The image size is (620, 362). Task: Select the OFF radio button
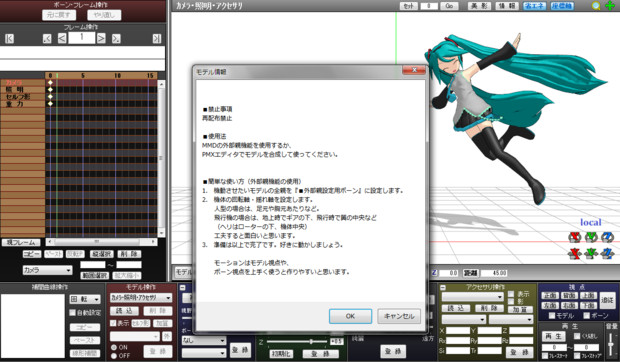tap(114, 356)
